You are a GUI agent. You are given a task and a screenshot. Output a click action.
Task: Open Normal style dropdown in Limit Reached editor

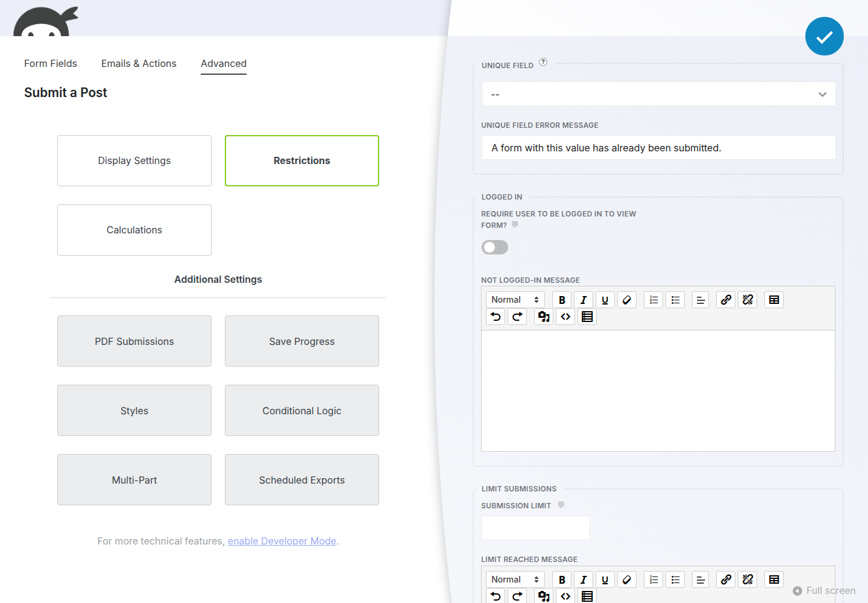click(515, 579)
